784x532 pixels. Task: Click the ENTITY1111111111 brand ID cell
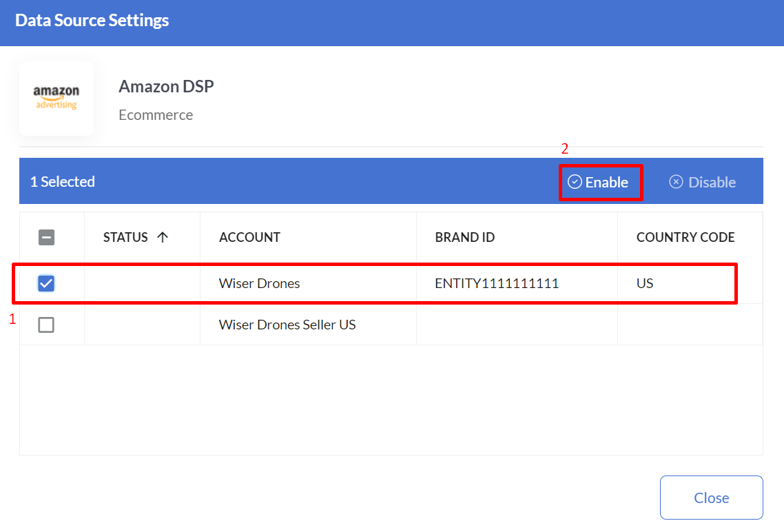(497, 283)
